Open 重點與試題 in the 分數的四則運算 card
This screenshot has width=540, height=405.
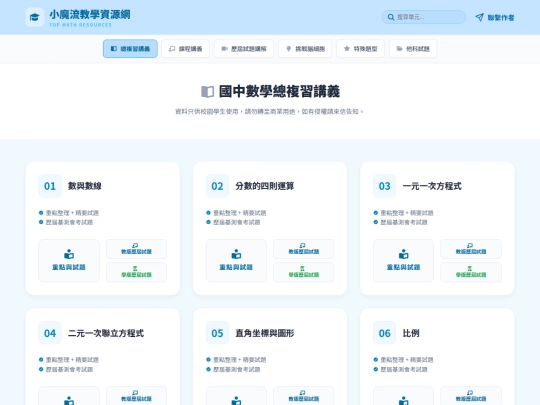pyautogui.click(x=236, y=261)
